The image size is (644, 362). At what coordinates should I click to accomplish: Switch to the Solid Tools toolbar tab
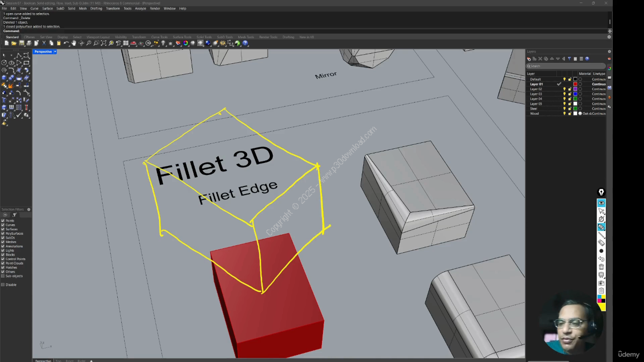[204, 37]
